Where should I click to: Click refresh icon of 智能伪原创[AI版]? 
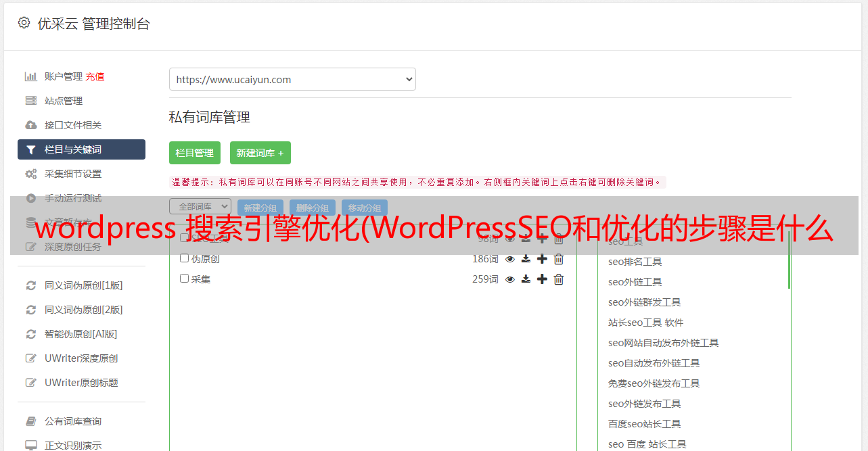[x=30, y=334]
